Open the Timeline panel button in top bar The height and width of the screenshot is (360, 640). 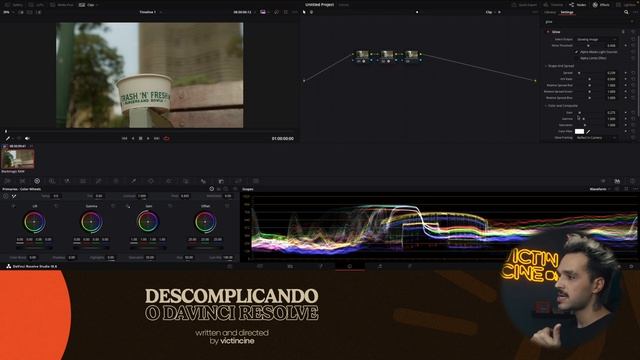(552, 5)
